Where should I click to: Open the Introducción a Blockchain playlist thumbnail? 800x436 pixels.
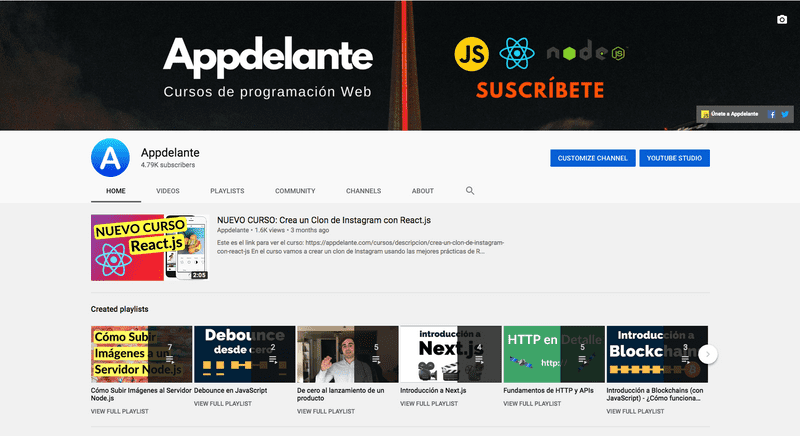(657, 354)
